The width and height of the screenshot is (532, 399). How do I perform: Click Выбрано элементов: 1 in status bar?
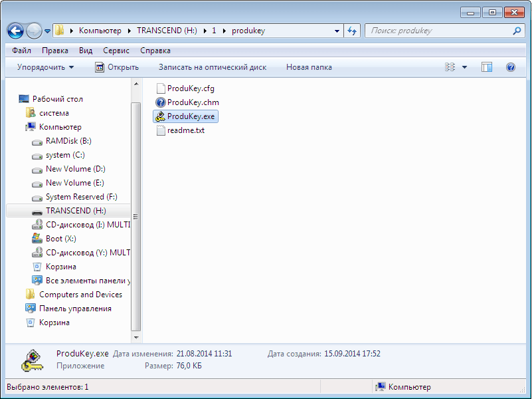pos(48,387)
